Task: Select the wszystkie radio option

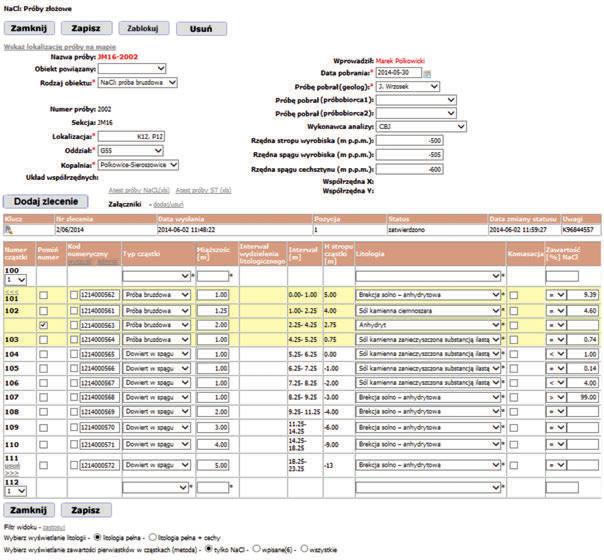Action: point(304,548)
